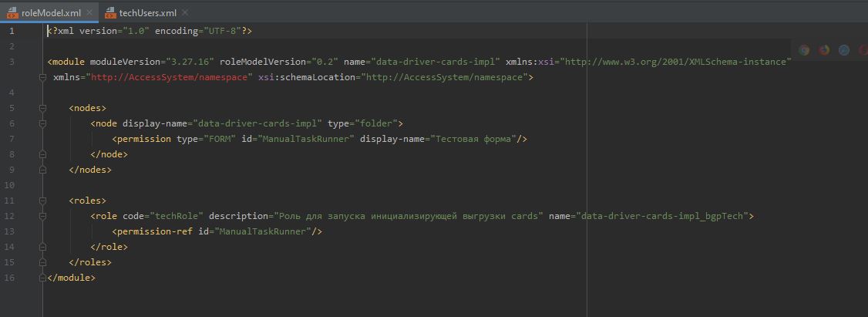Click the http://AccessSystem/namespace xmlns URL
868x317 pixels.
[169, 77]
